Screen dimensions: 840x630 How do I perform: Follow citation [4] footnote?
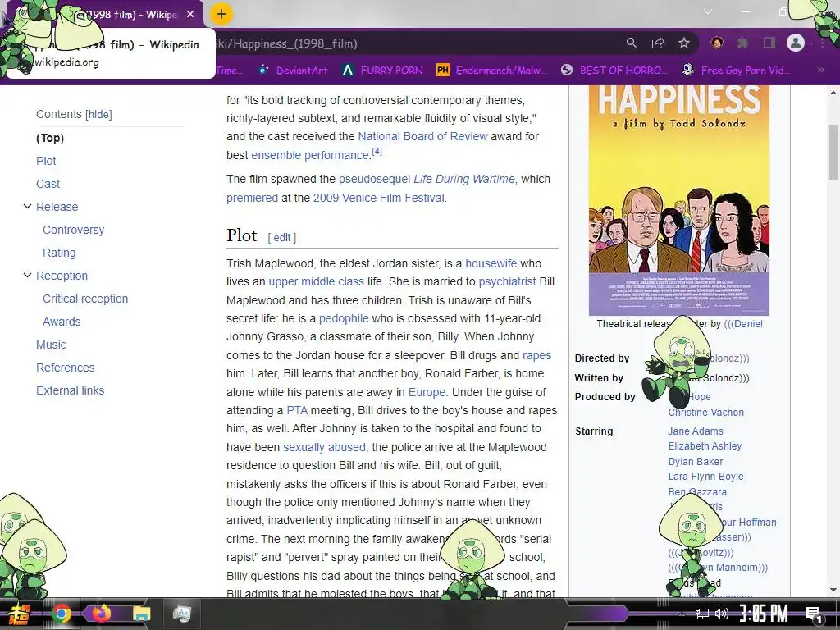(x=377, y=152)
